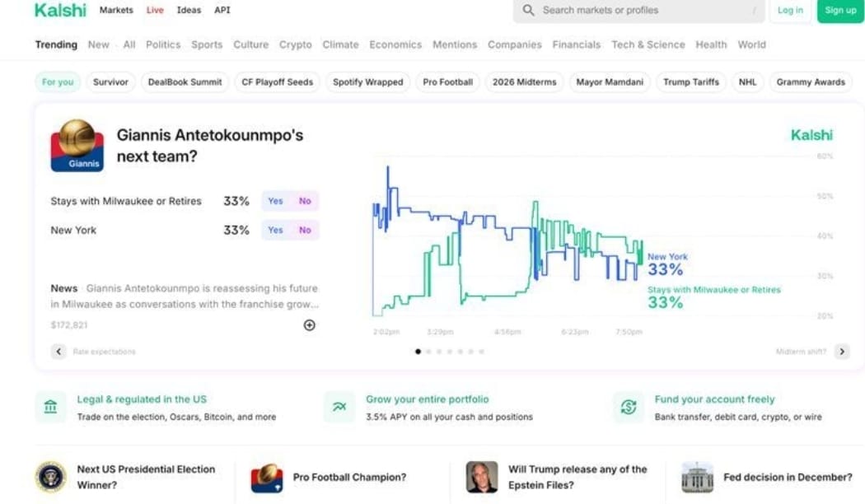Click the Kalshi logo in header
865x504 pixels.
click(x=60, y=11)
